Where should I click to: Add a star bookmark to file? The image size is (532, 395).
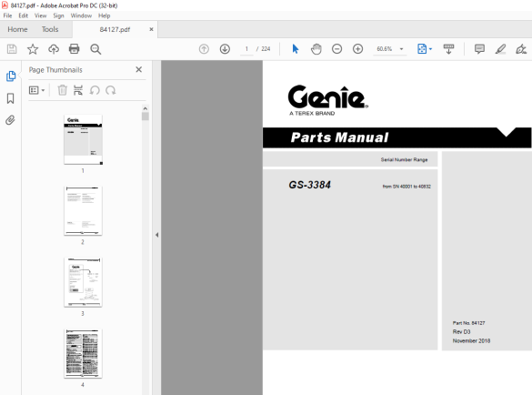[x=33, y=49]
